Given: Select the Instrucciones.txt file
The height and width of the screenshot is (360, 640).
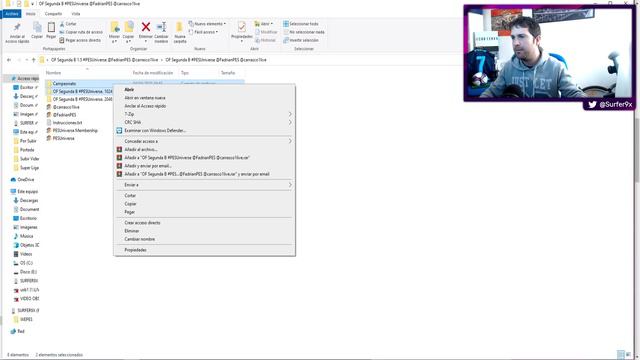Looking at the screenshot, I should [x=67, y=122].
